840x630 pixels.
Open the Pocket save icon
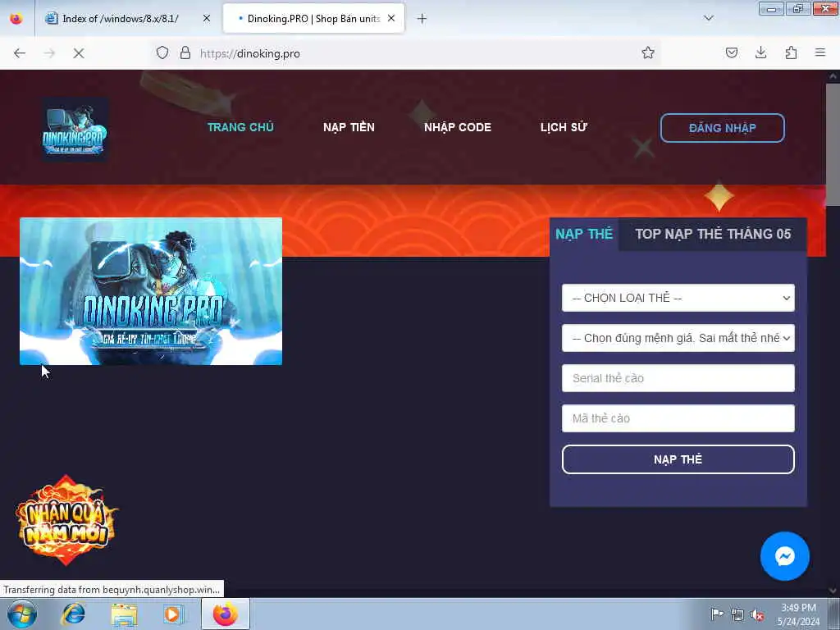pyautogui.click(x=731, y=52)
